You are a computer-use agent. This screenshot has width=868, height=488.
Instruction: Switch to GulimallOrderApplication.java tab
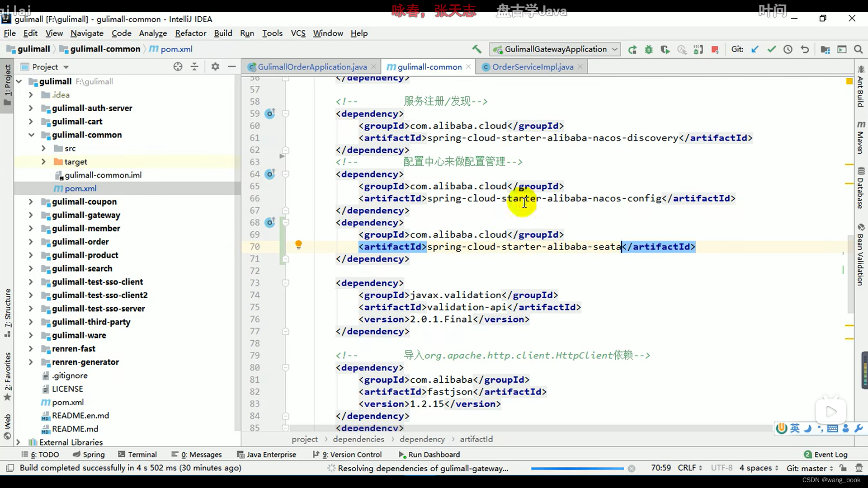[x=312, y=67]
